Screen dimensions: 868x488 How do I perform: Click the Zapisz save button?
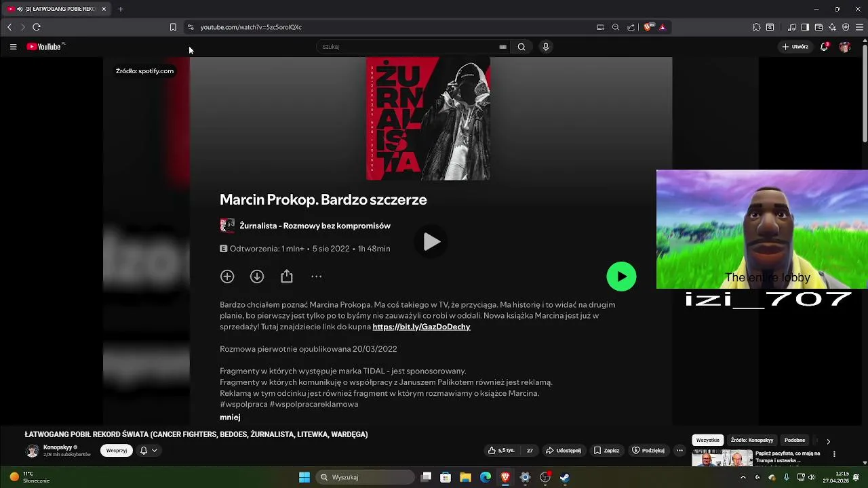tap(606, 451)
